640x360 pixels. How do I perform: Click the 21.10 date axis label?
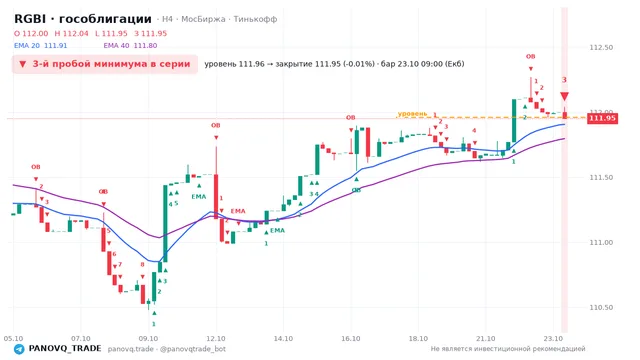[485, 338]
